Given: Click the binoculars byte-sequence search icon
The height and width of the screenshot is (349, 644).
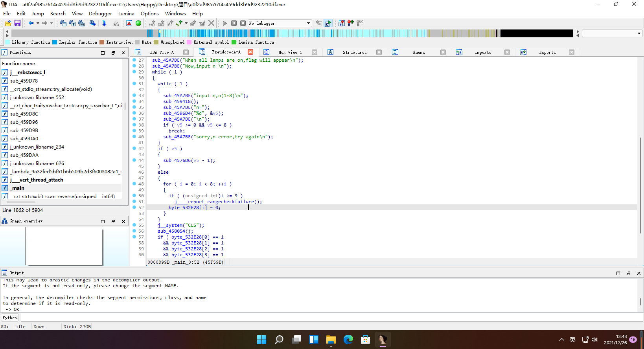Looking at the screenshot, I should click(81, 23).
